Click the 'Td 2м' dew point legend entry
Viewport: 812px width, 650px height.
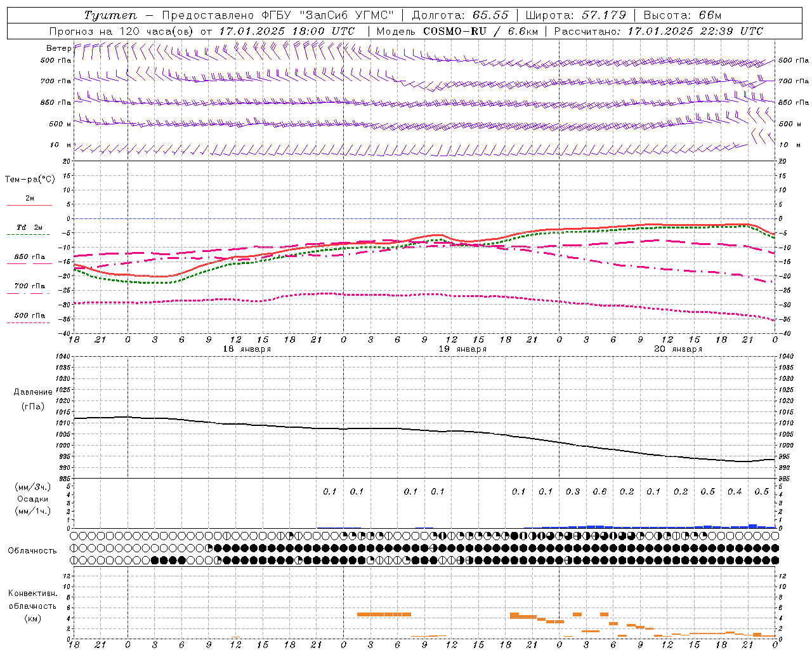point(29,227)
